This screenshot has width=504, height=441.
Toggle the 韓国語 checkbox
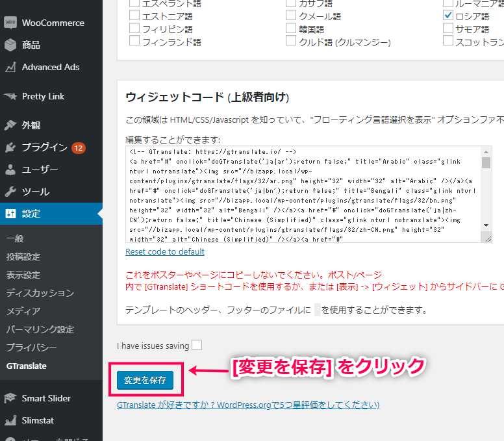pyautogui.click(x=291, y=29)
